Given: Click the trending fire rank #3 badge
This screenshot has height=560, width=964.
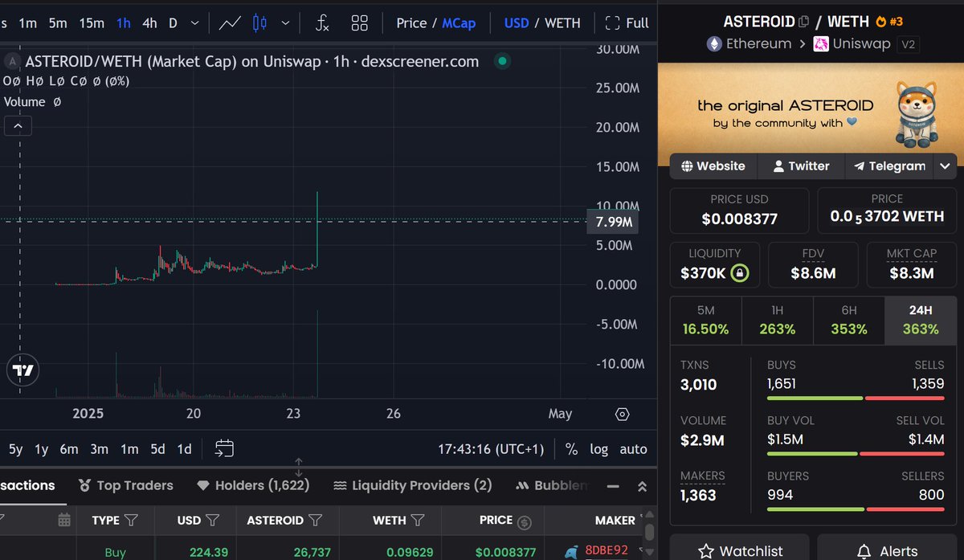Looking at the screenshot, I should (889, 22).
